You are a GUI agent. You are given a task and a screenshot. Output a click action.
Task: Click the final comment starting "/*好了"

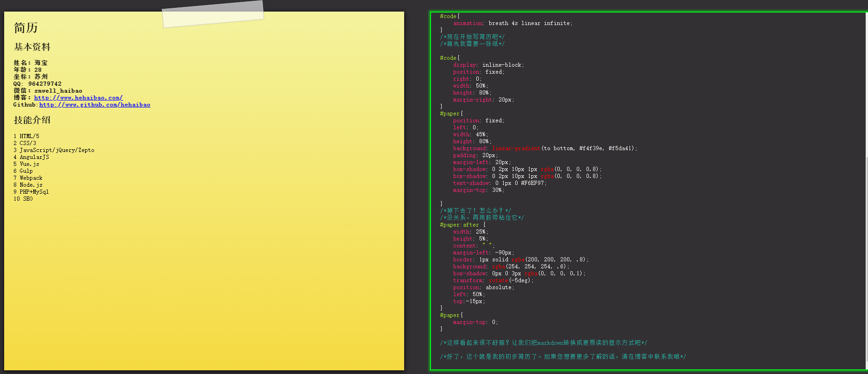563,357
